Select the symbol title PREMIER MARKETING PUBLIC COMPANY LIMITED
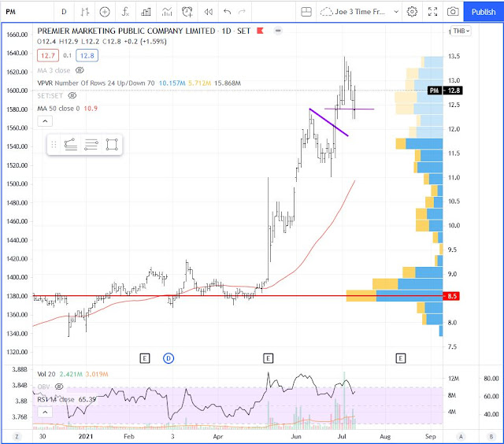The width and height of the screenshot is (504, 444). 126,31
